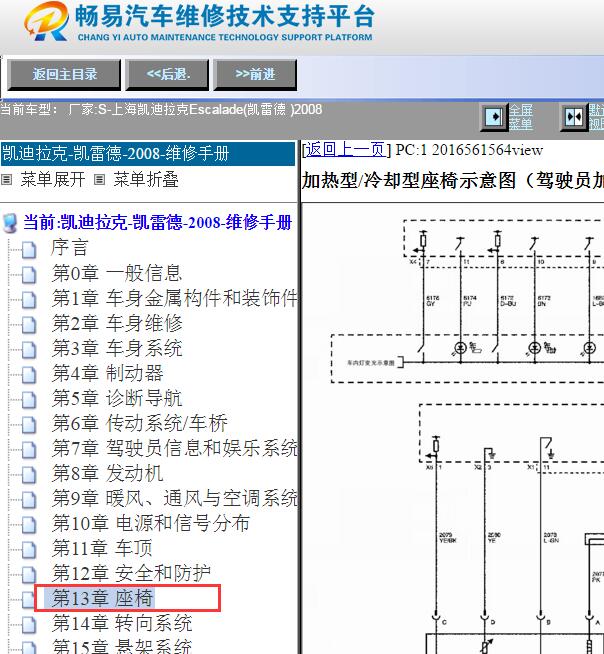
Task: Click the current vehicle model text
Action: pyautogui.click(x=161, y=110)
